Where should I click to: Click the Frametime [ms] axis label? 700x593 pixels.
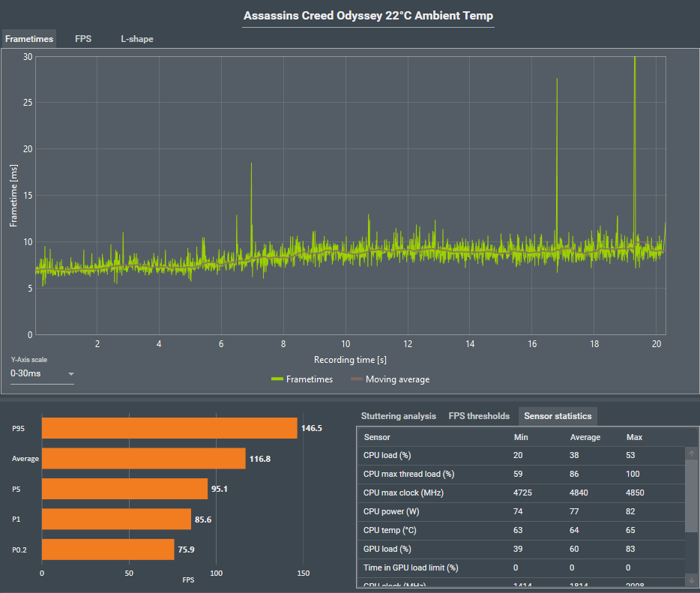coord(13,196)
